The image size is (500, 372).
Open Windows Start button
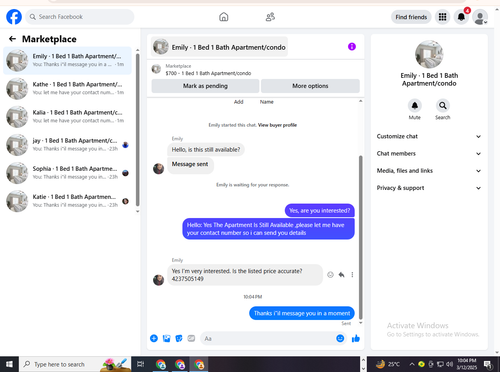tap(9, 364)
